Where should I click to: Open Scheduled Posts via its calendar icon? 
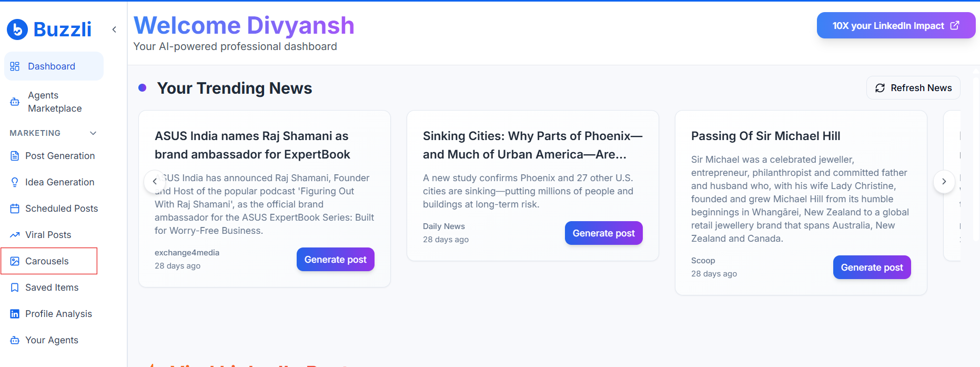pyautogui.click(x=14, y=208)
